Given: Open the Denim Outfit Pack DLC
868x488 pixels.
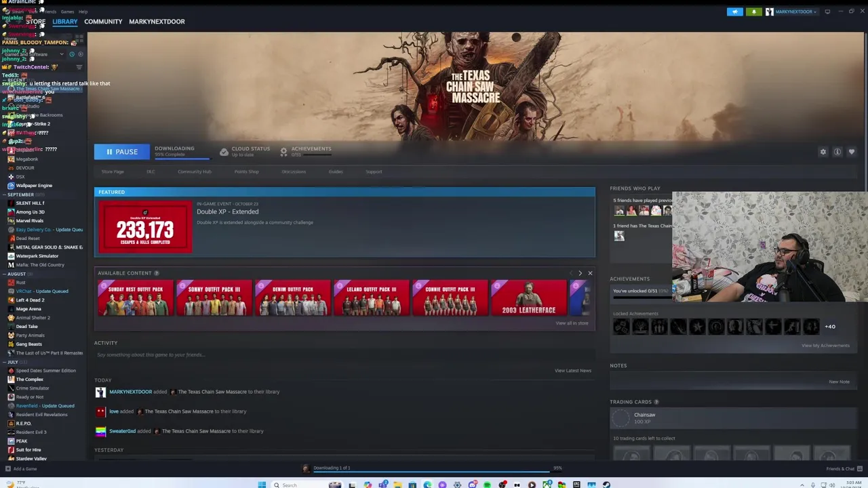Looking at the screenshot, I should click(292, 298).
